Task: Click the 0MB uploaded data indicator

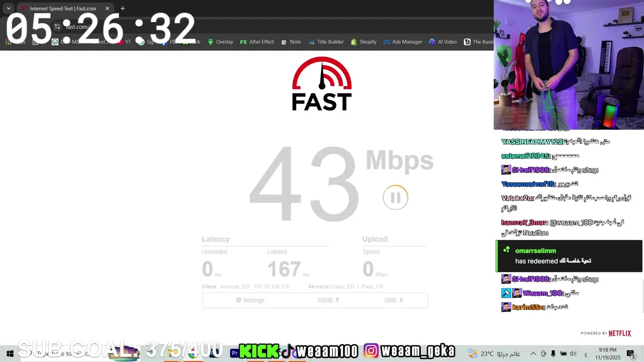Action: pyautogui.click(x=394, y=300)
